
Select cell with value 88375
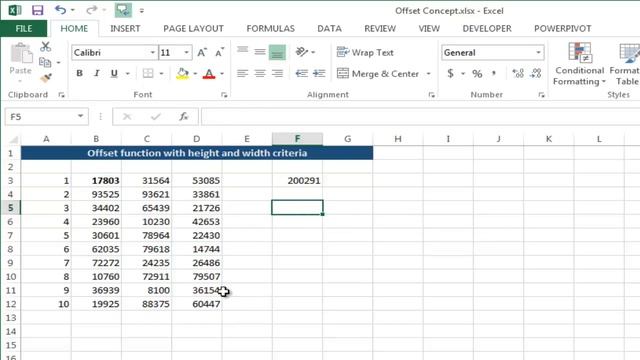click(x=147, y=304)
